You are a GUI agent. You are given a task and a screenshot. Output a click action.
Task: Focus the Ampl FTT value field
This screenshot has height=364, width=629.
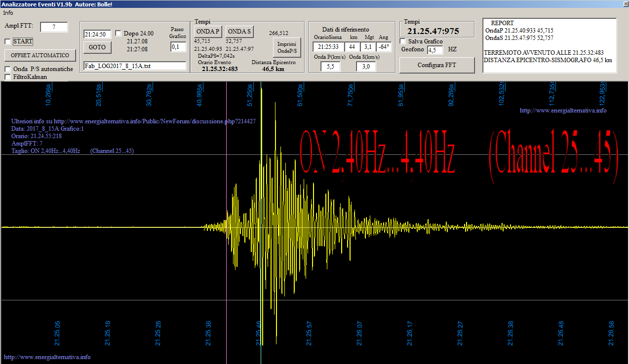tap(54, 27)
